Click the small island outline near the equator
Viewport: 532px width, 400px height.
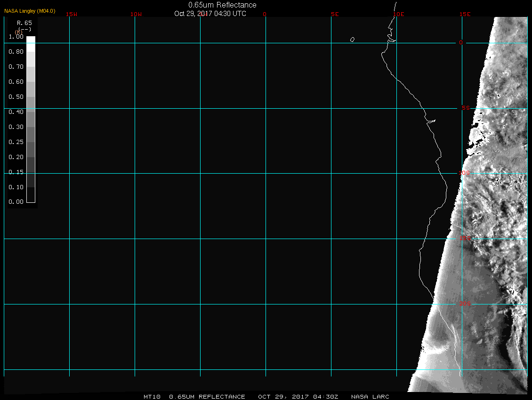click(353, 40)
